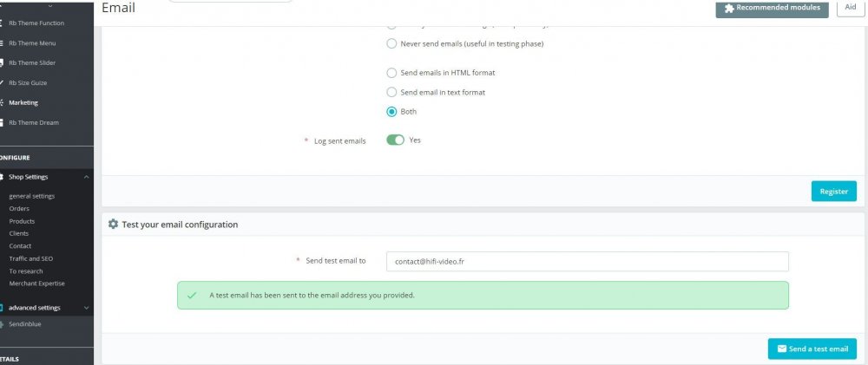Toggle the Log sent emails switch

click(396, 140)
